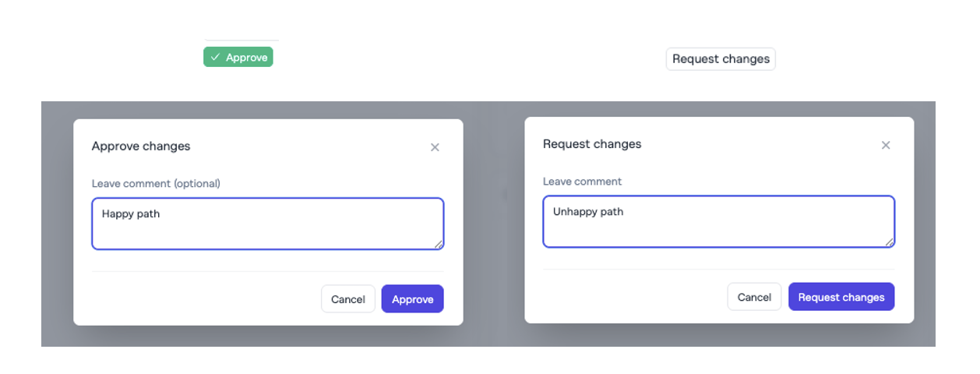This screenshot has width=980, height=374.
Task: Close the Request changes dialog
Action: pyautogui.click(x=886, y=145)
